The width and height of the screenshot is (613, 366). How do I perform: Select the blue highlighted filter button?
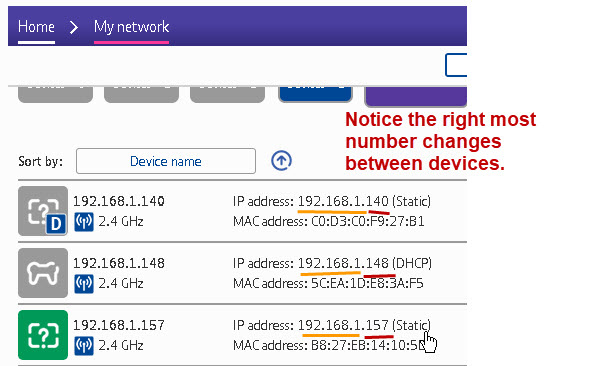[x=315, y=94]
